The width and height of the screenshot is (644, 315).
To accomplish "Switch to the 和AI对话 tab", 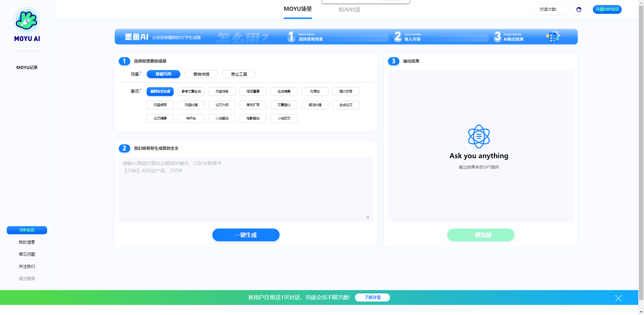I will (349, 10).
